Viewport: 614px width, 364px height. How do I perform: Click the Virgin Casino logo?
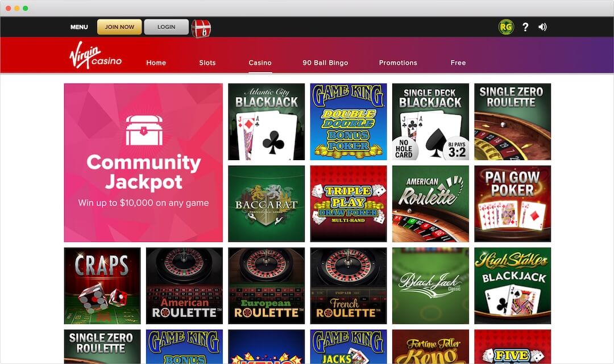pyautogui.click(x=96, y=55)
